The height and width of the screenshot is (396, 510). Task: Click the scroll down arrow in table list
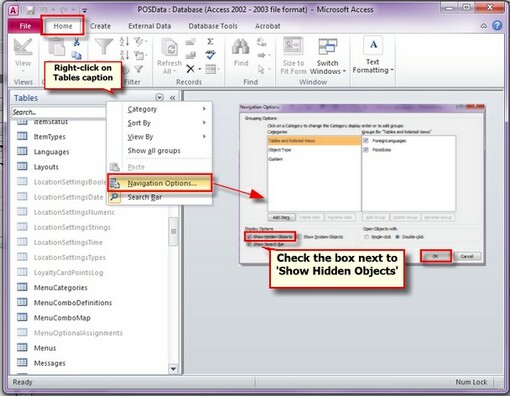[x=173, y=369]
